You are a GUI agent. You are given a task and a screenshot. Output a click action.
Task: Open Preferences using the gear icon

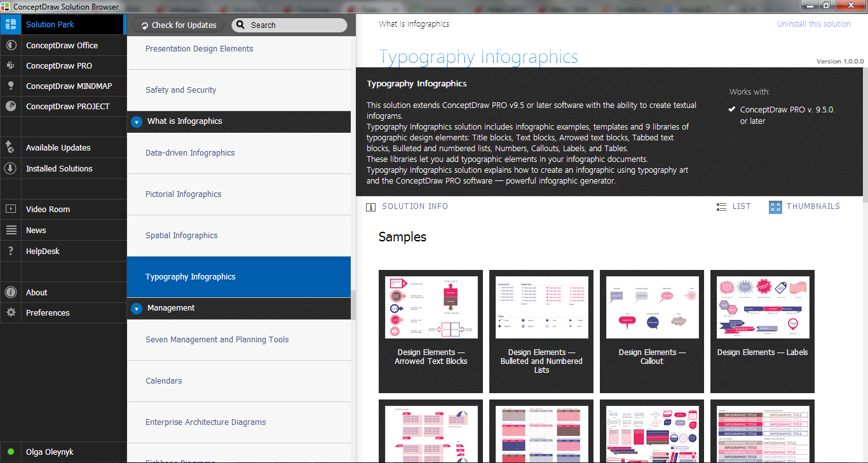[11, 313]
